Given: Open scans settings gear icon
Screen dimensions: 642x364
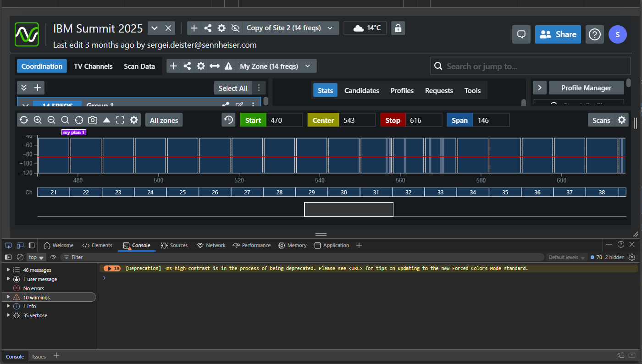Looking at the screenshot, I should click(x=622, y=120).
